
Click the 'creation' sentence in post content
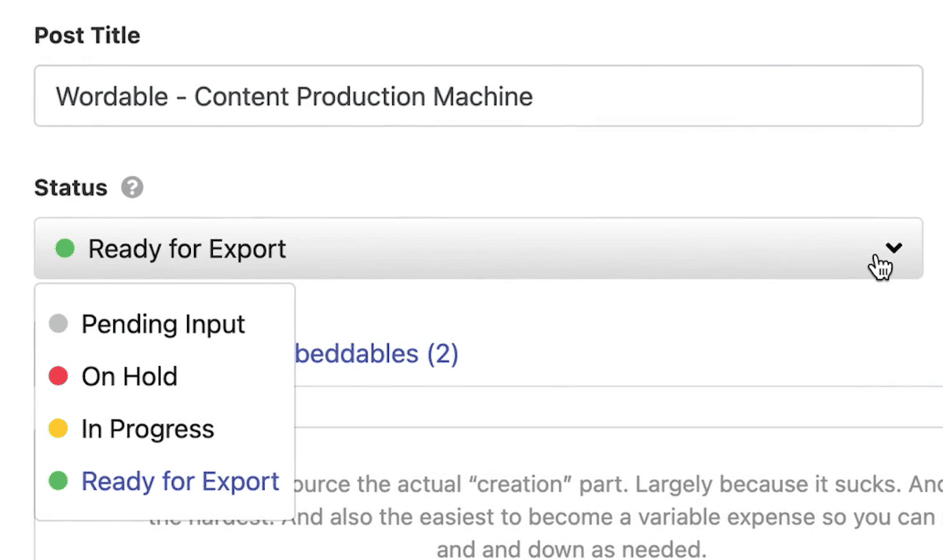point(613,485)
